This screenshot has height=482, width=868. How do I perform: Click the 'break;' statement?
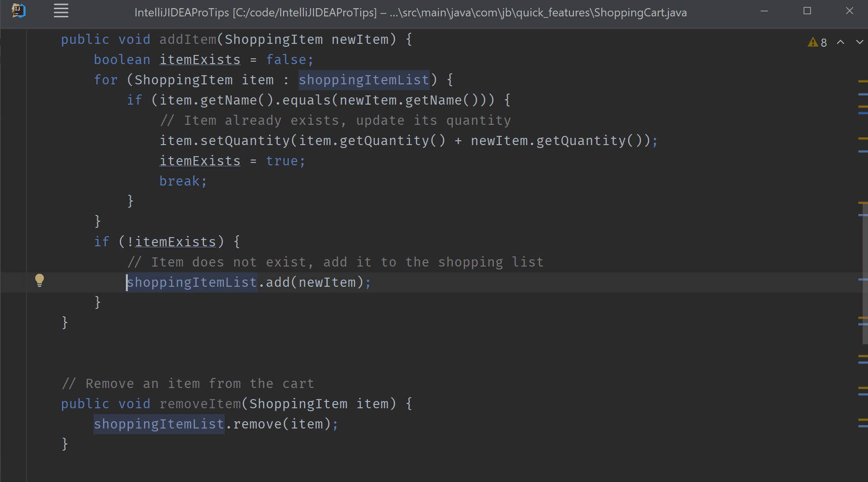183,181
